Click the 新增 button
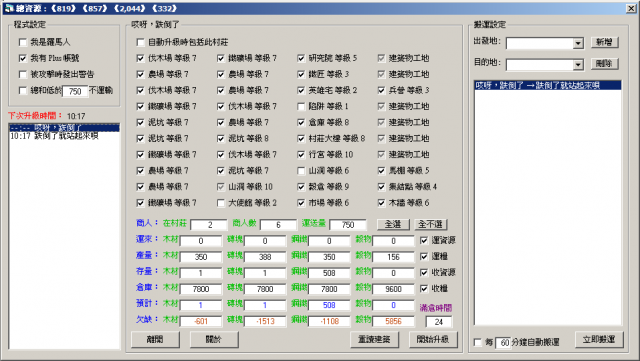The image size is (640, 361). click(x=604, y=42)
